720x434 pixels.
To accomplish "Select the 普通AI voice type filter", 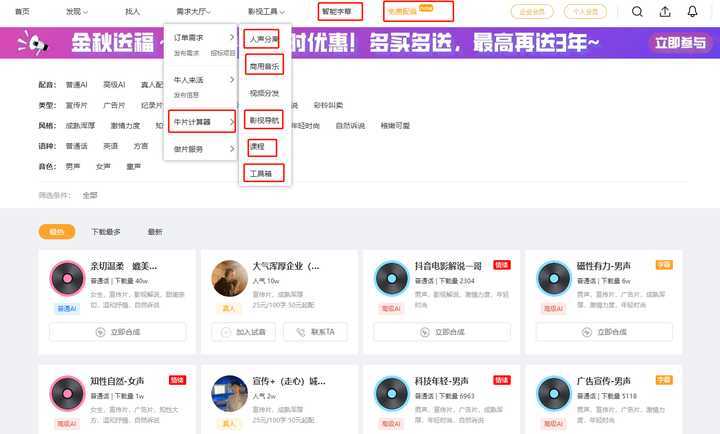I will coord(76,86).
